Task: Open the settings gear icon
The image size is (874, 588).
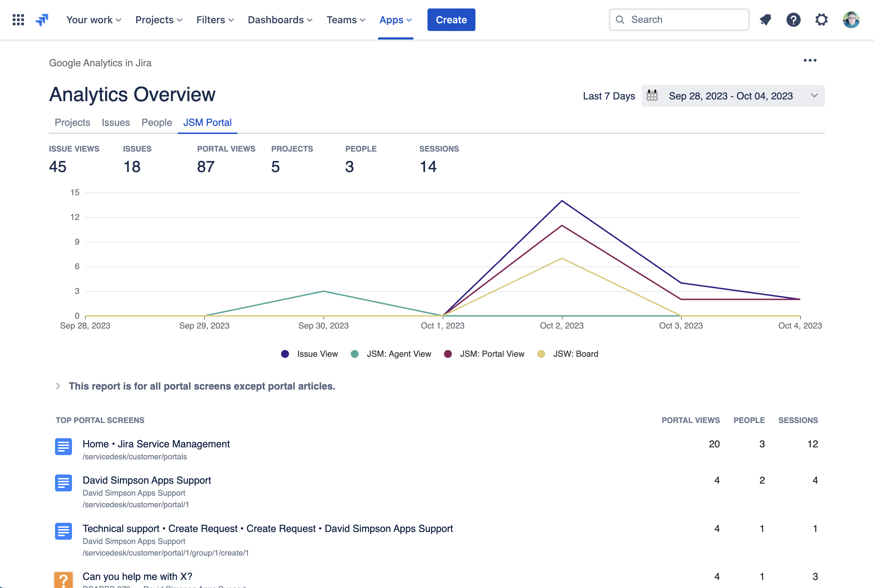Action: 821,20
